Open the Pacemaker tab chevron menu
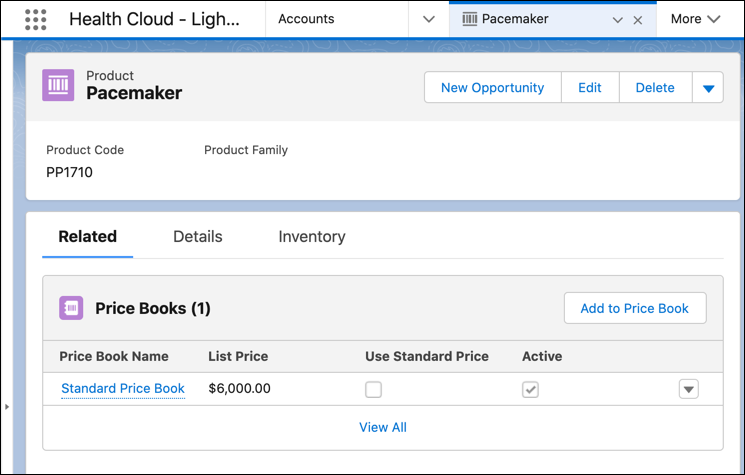745x475 pixels. point(617,20)
